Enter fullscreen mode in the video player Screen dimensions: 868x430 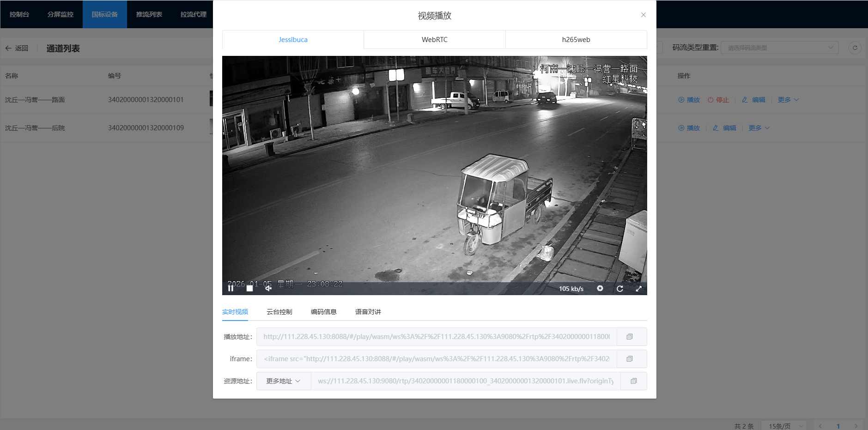click(638, 289)
